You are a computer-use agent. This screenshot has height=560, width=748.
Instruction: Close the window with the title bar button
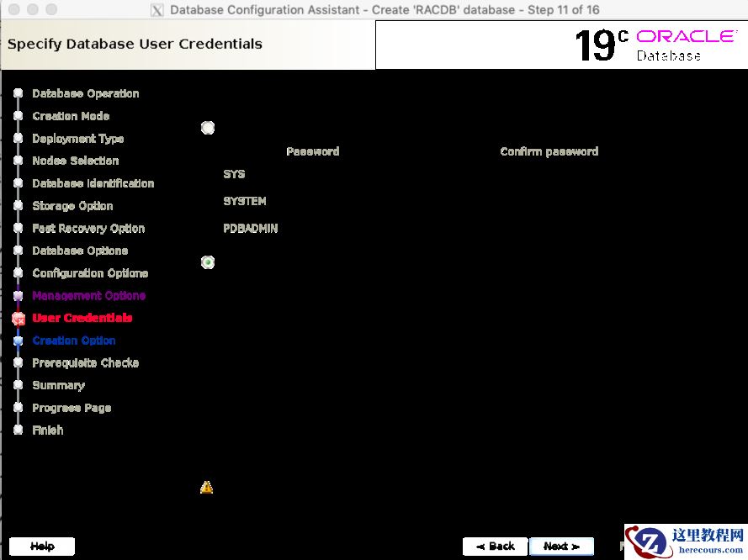(14, 9)
